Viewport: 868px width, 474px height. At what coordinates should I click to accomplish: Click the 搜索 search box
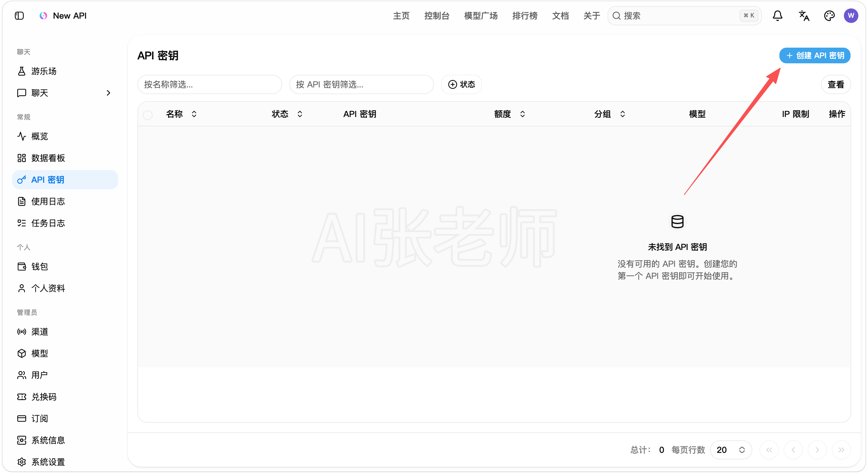tap(684, 15)
